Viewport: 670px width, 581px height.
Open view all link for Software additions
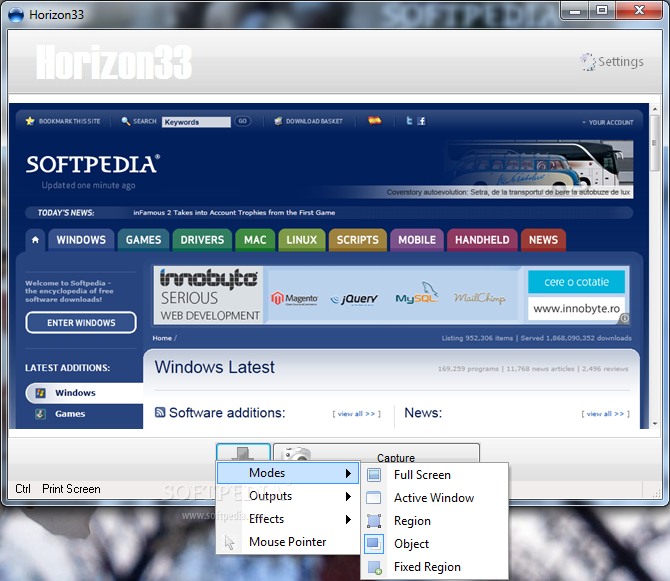click(357, 414)
